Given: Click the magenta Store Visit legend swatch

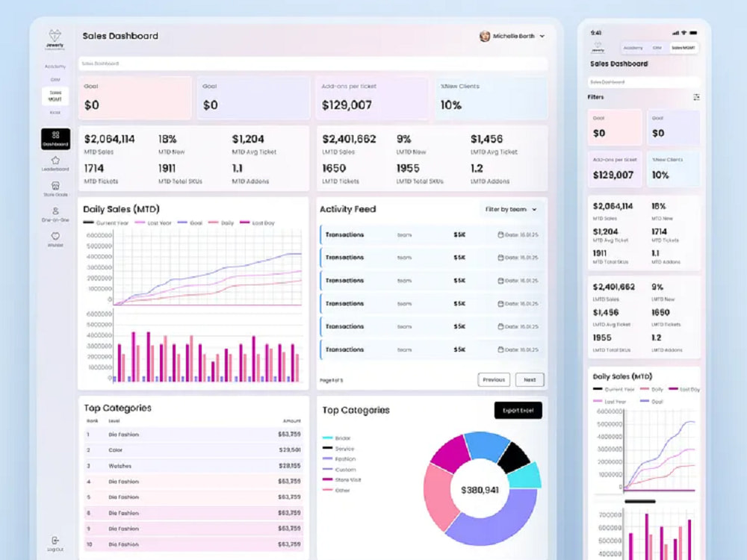Looking at the screenshot, I should 327,479.
